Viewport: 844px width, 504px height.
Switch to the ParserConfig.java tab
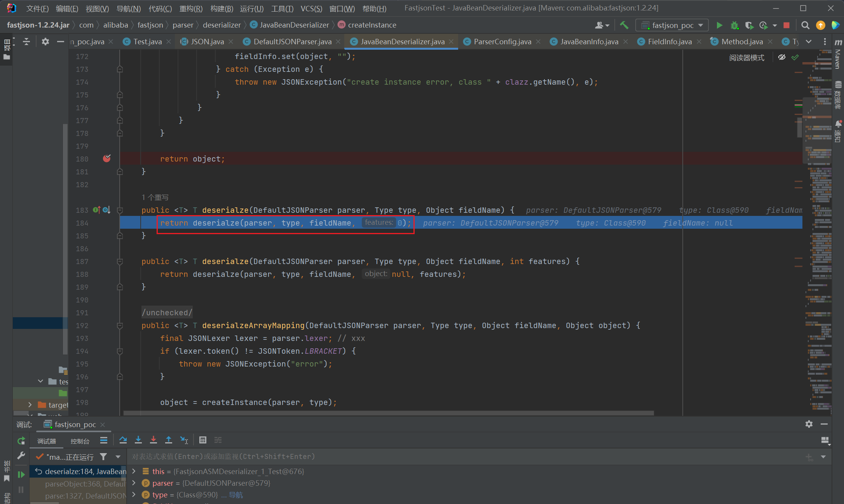click(502, 42)
